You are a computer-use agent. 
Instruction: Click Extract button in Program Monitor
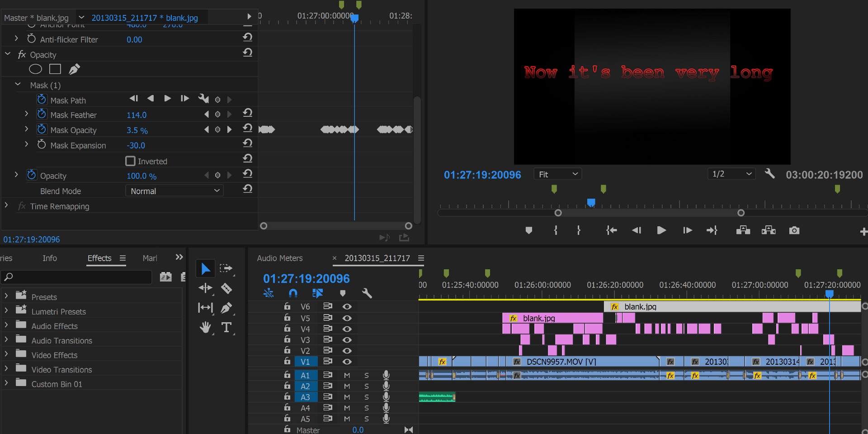tap(769, 231)
